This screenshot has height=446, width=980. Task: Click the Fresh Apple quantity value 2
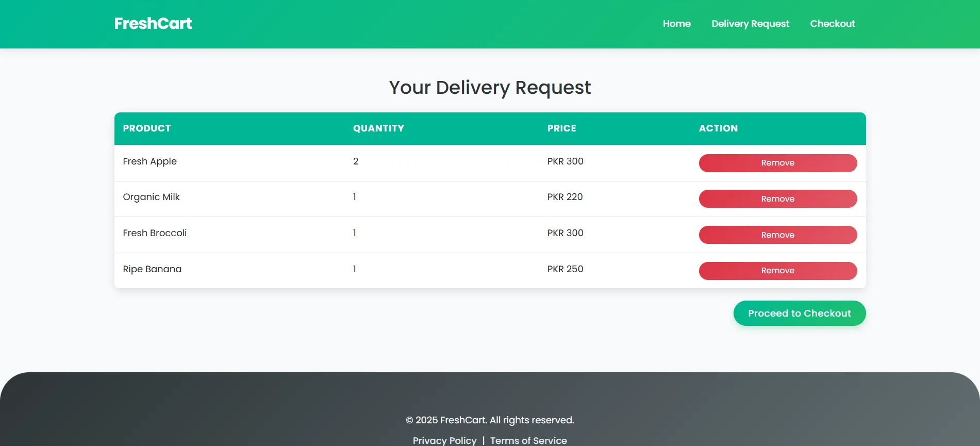click(x=356, y=161)
